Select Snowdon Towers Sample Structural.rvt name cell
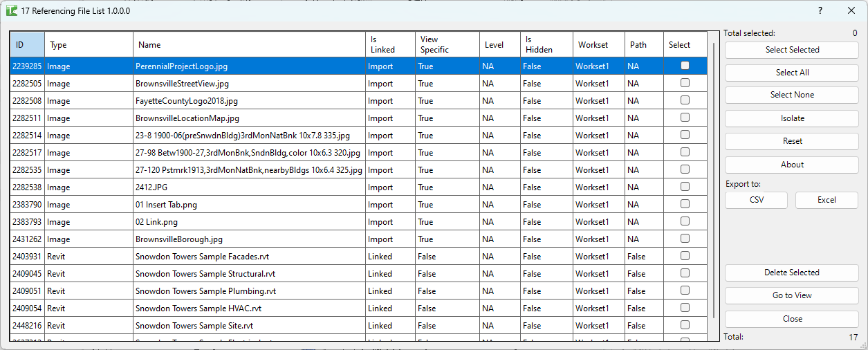Screen dimensions: 868x350 point(249,274)
